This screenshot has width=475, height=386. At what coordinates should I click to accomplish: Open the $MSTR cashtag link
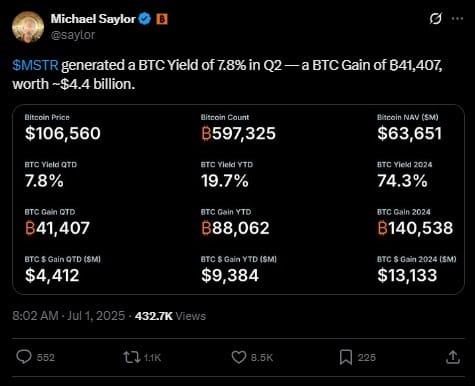[x=35, y=65]
